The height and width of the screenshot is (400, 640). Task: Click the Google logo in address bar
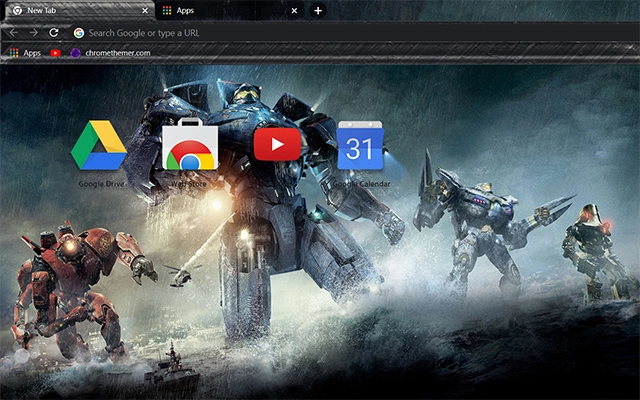click(x=79, y=33)
